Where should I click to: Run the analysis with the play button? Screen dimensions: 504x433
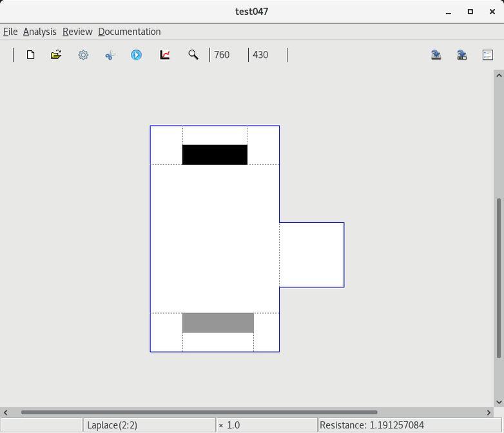point(136,55)
